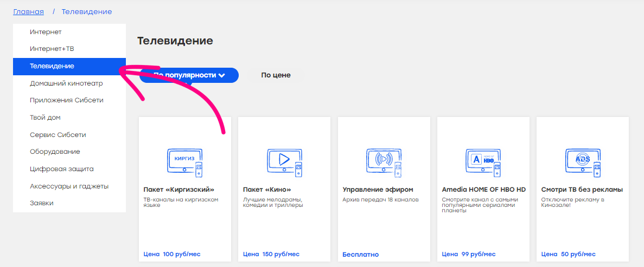
Task: Click the Телевидение page heading
Action: [x=175, y=41]
